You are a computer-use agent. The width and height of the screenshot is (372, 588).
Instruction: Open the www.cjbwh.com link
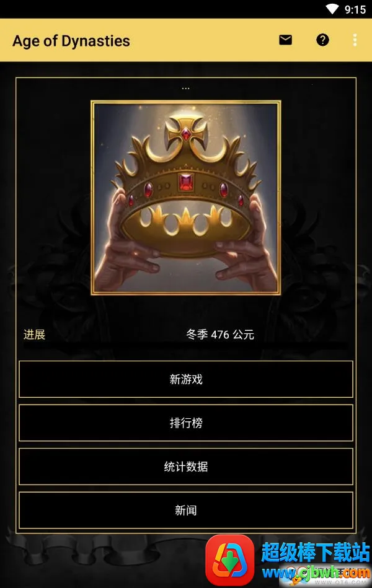[x=316, y=573]
